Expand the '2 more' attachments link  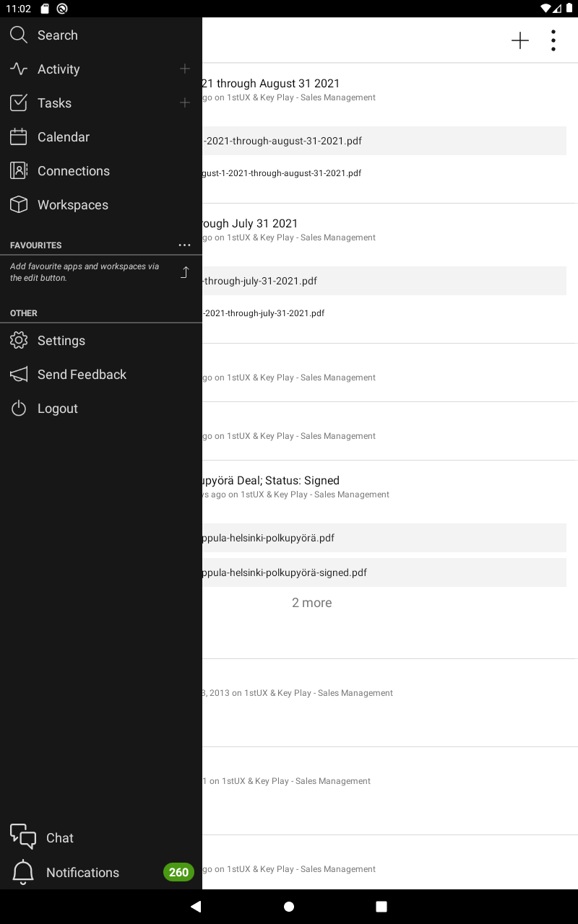pos(312,603)
